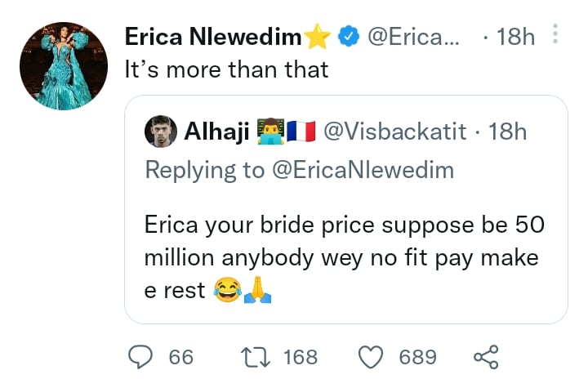Viewport: 588px width, 388px height.
Task: Open the three-dot more options menu
Action: click(x=556, y=35)
